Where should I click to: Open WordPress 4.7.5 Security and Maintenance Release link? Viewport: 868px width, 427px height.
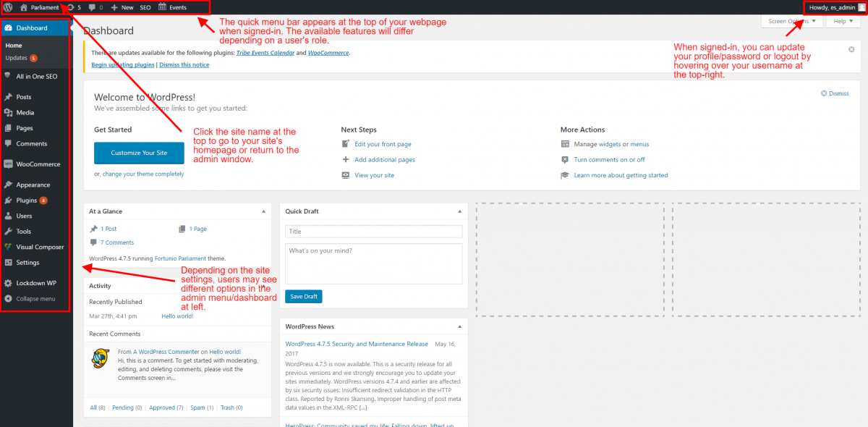click(357, 344)
